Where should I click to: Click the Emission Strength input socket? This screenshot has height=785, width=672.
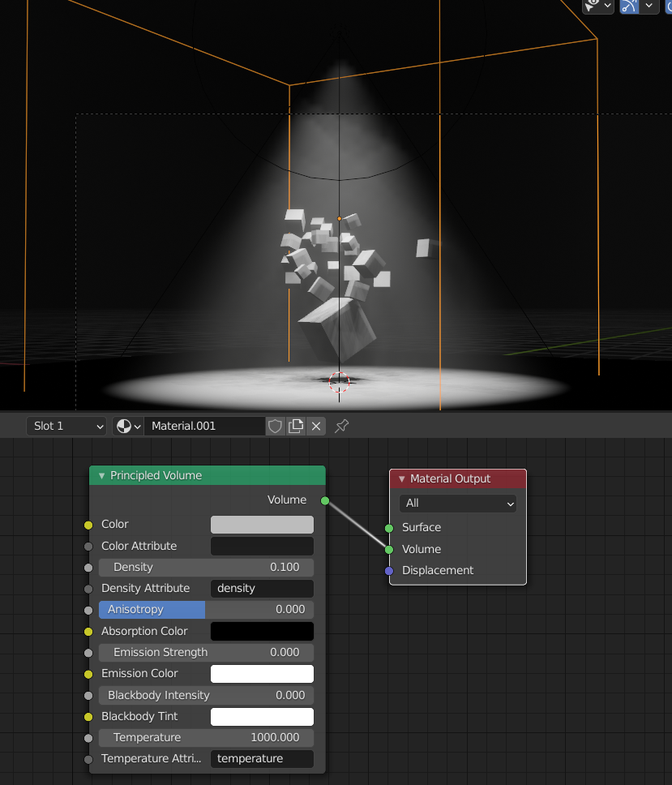[88, 653]
